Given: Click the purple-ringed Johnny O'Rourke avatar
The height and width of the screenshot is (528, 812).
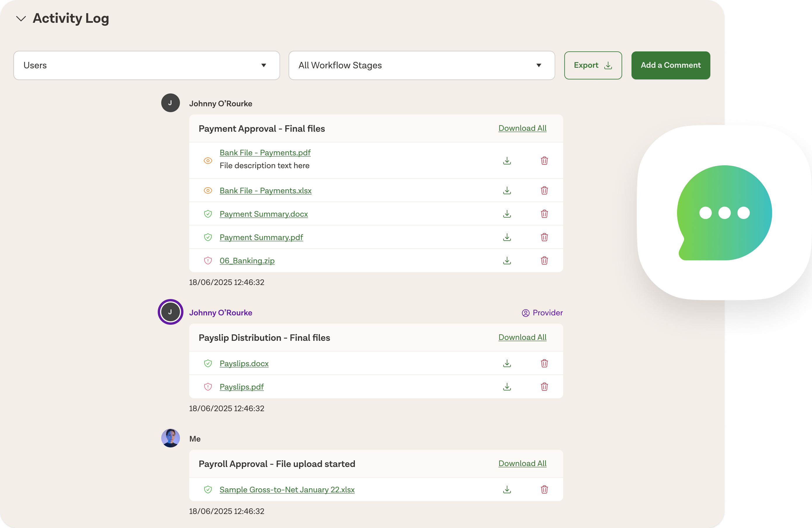Looking at the screenshot, I should [x=171, y=312].
